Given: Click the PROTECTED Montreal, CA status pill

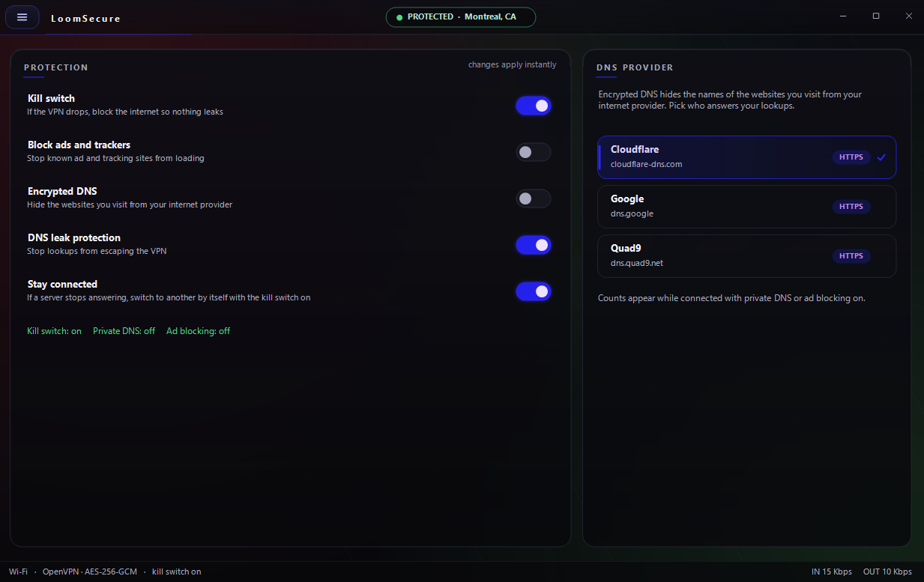Looking at the screenshot, I should [x=461, y=17].
